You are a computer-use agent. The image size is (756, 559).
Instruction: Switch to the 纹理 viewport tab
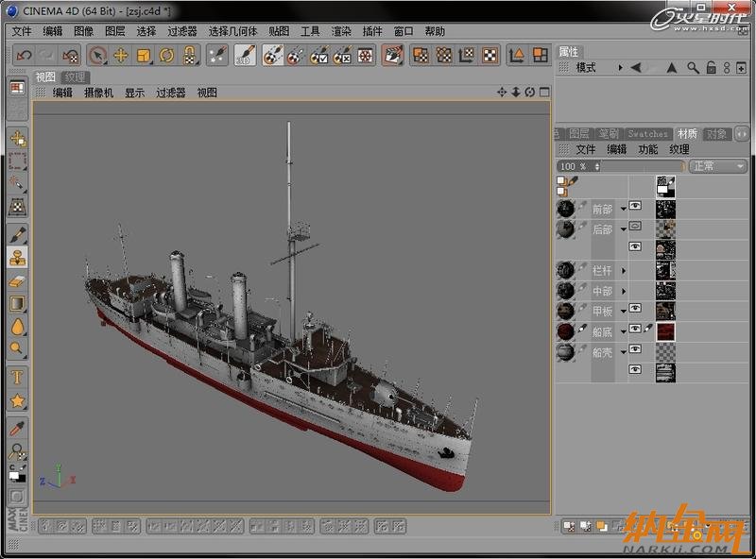[76, 77]
